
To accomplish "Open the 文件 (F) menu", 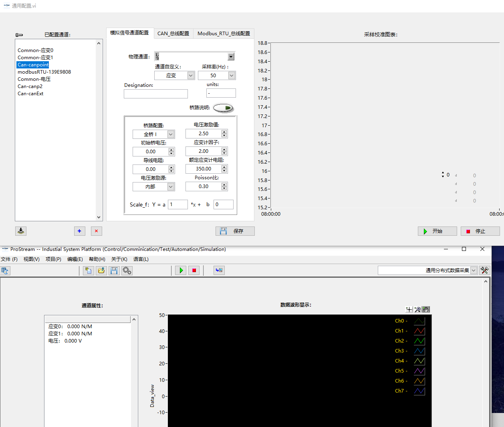I will (x=9, y=259).
